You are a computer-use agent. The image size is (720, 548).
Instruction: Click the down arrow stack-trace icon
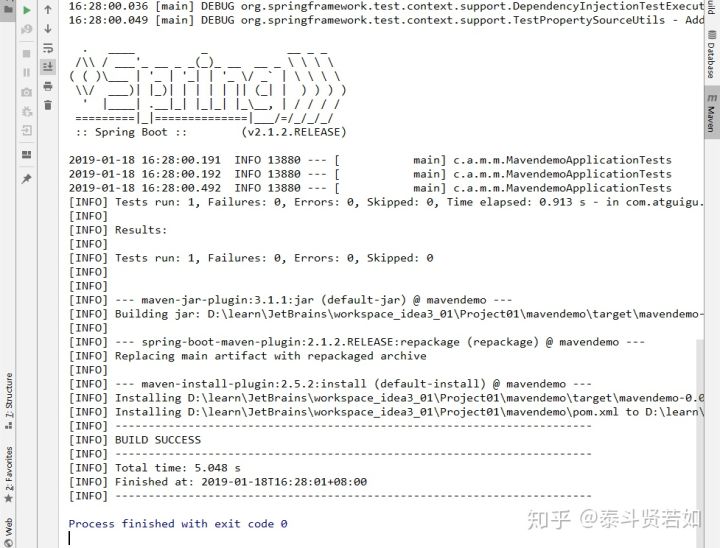pyautogui.click(x=48, y=28)
